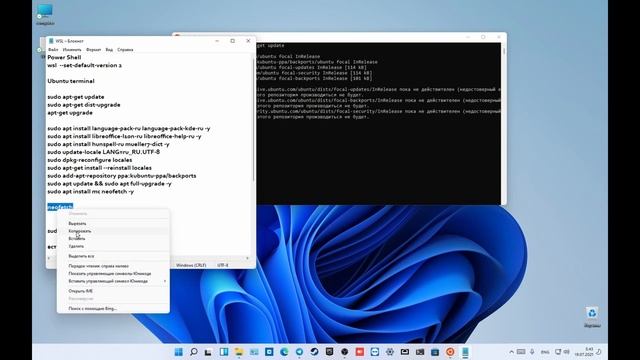
Task: Open the Справка menu in Notepad
Action: pos(125,50)
